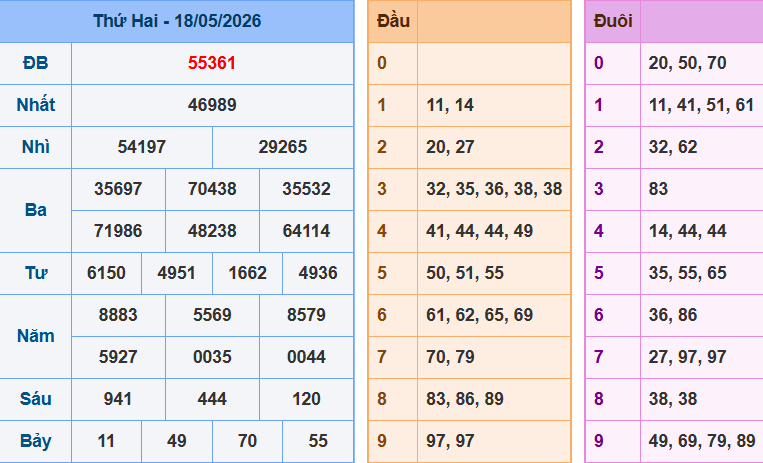
Task: Click number 55 in the Bảy row
Action: 318,441
